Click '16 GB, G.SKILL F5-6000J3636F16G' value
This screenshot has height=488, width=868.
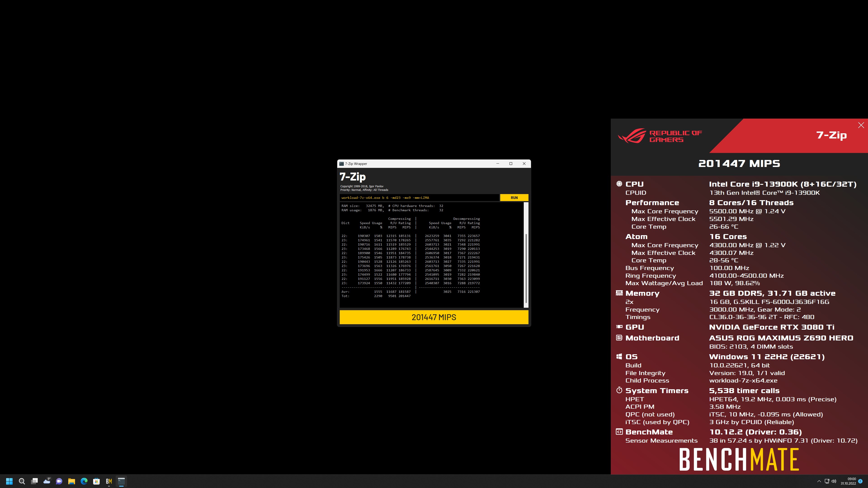click(x=769, y=302)
